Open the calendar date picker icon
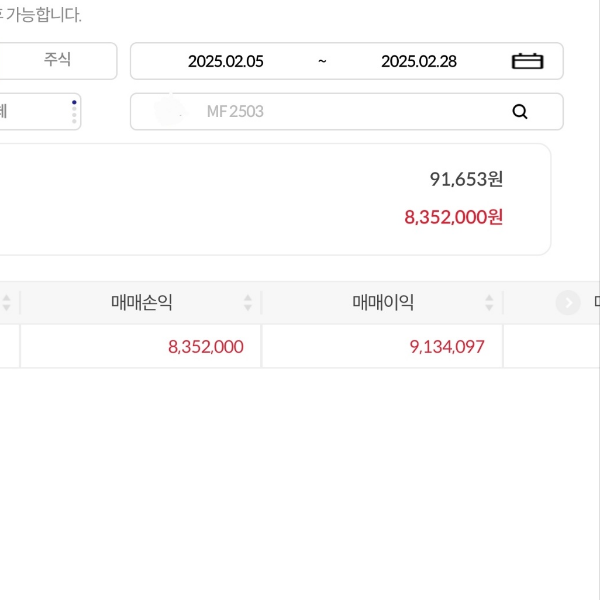Image resolution: width=600 pixels, height=600 pixels. tap(527, 61)
